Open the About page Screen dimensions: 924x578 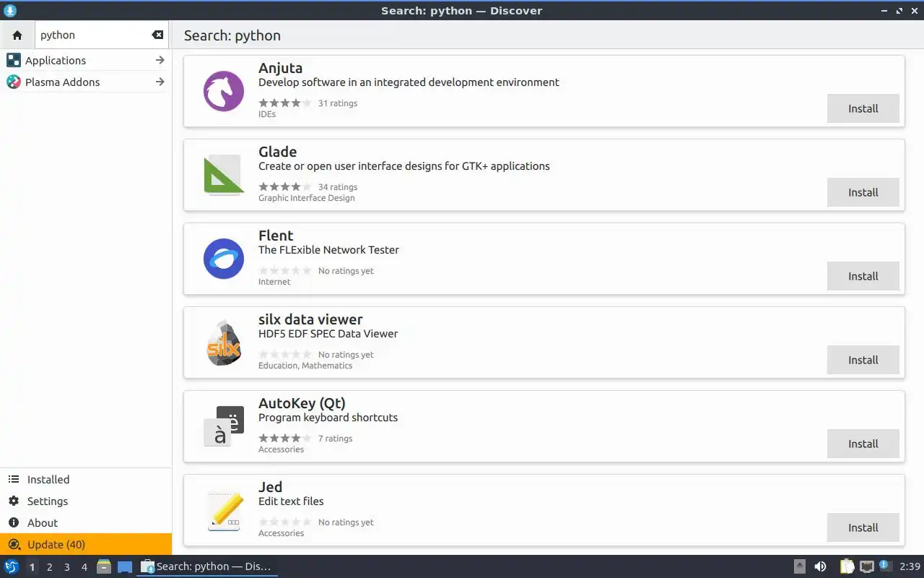point(86,522)
